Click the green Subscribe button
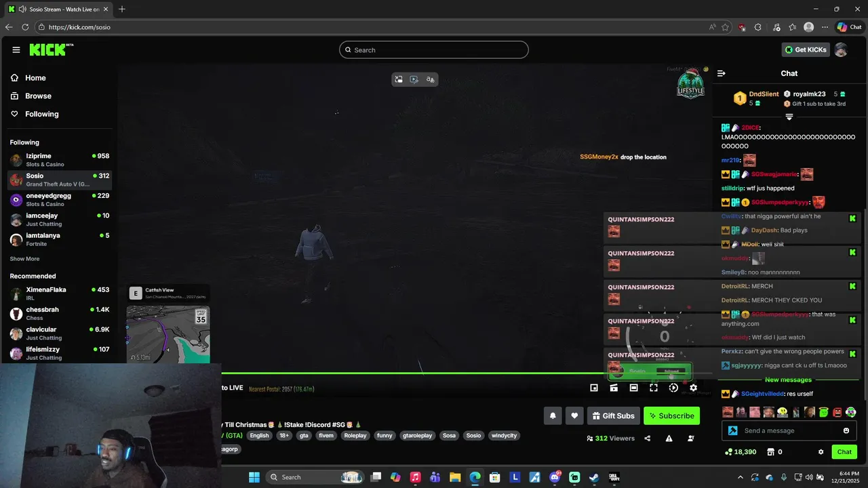The image size is (868, 488). click(x=671, y=415)
